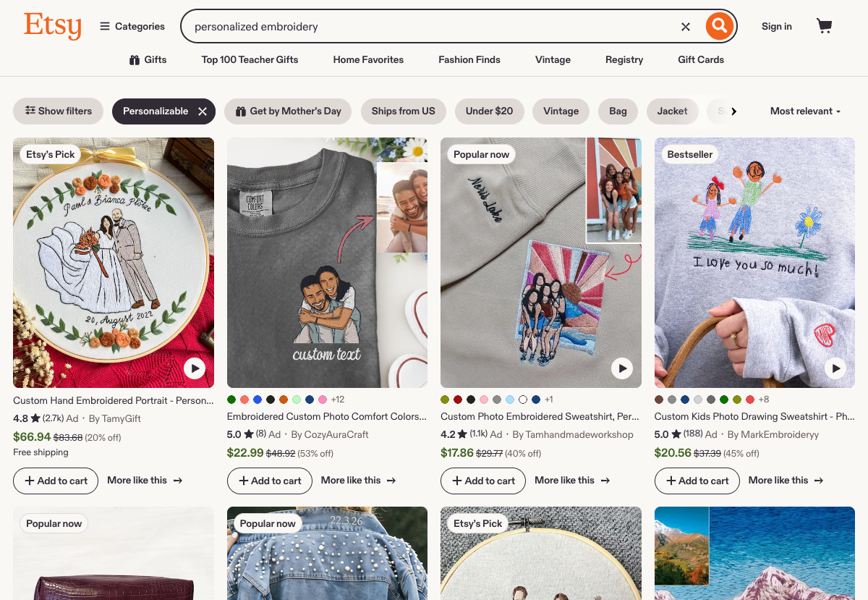
Task: Expand the Categories menu
Action: point(132,27)
